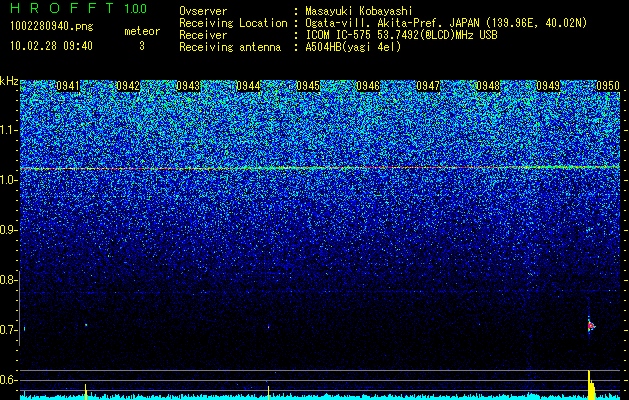Image resolution: width=629 pixels, height=400 pixels.
Task: Click the Receiving Location label
Action: coord(233,23)
